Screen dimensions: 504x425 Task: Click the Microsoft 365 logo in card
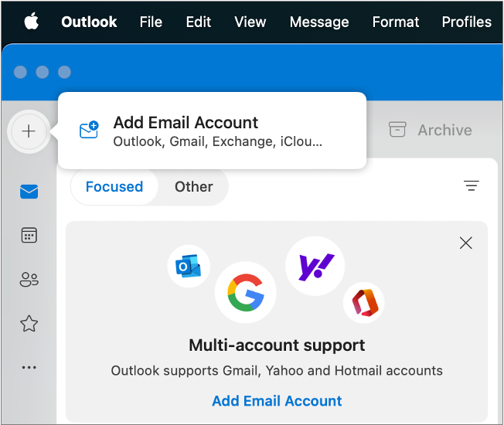pyautogui.click(x=364, y=303)
